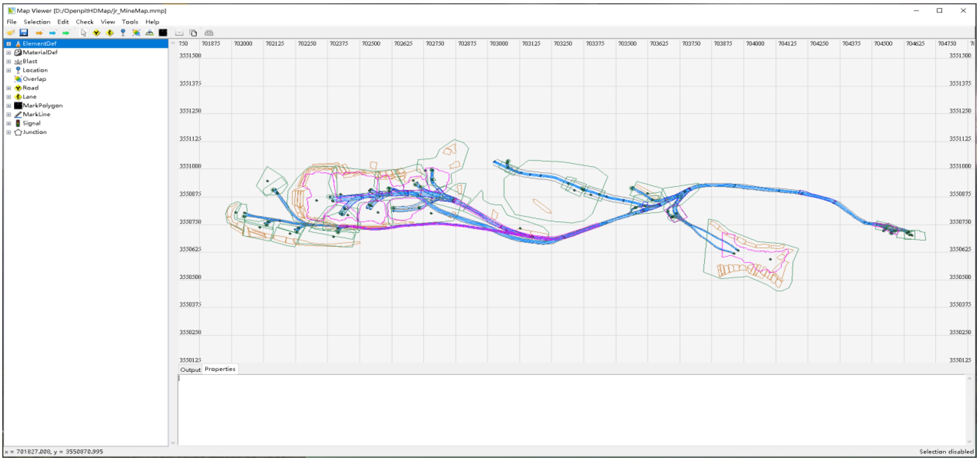Click the Save floppy disk toolbar icon
This screenshot has width=980, height=461.
pos(24,33)
